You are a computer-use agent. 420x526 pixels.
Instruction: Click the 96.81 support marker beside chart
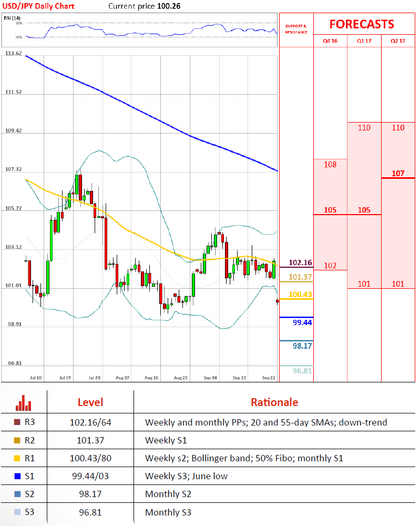click(302, 371)
